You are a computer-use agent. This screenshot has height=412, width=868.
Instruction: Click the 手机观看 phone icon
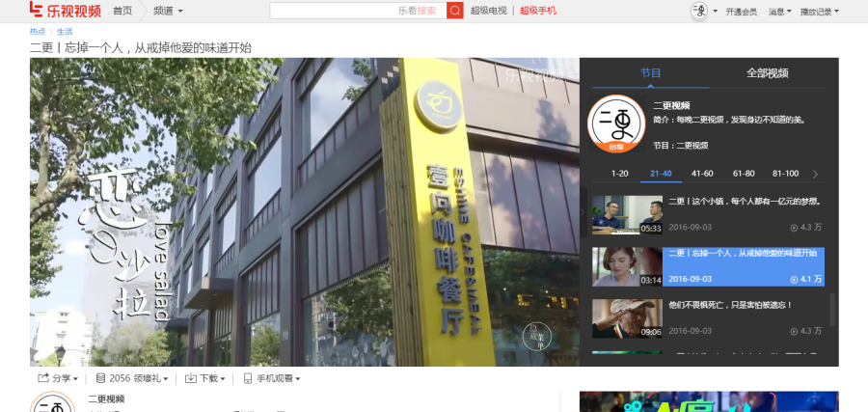[248, 378]
